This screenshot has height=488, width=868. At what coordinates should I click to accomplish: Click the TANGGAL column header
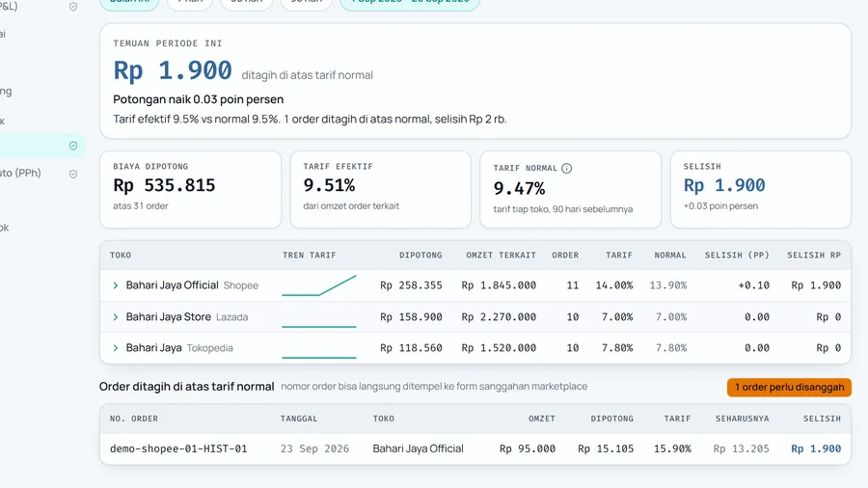tap(299, 419)
